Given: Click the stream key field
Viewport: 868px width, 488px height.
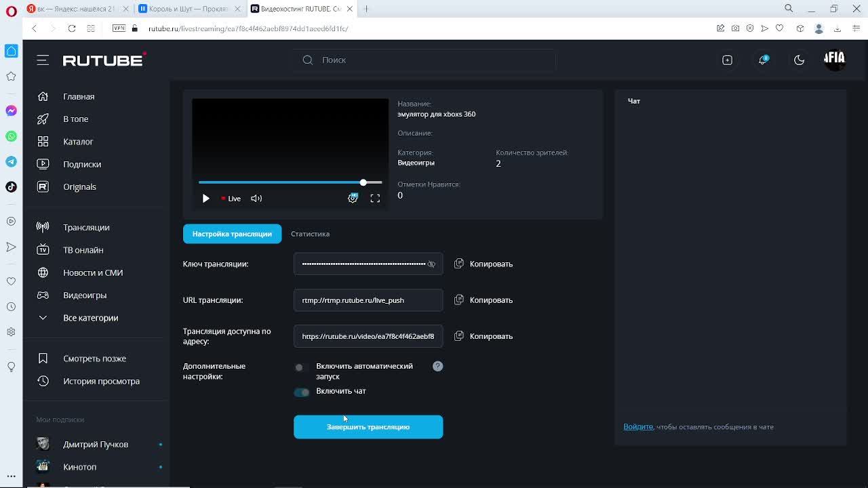Looking at the screenshot, I should click(368, 264).
